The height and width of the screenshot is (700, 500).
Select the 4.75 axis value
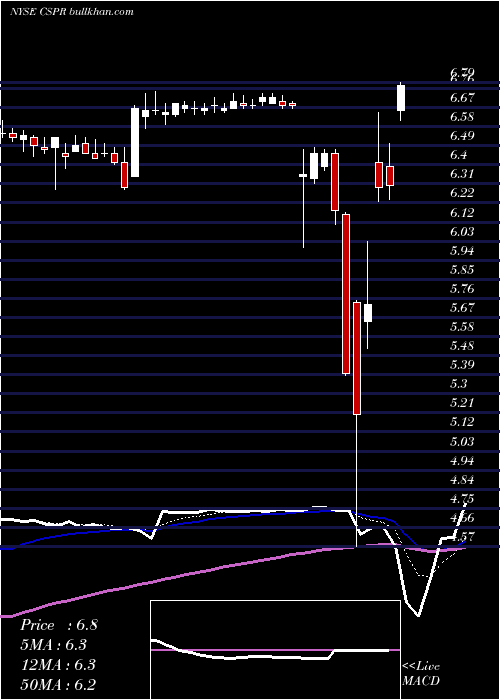pos(462,499)
